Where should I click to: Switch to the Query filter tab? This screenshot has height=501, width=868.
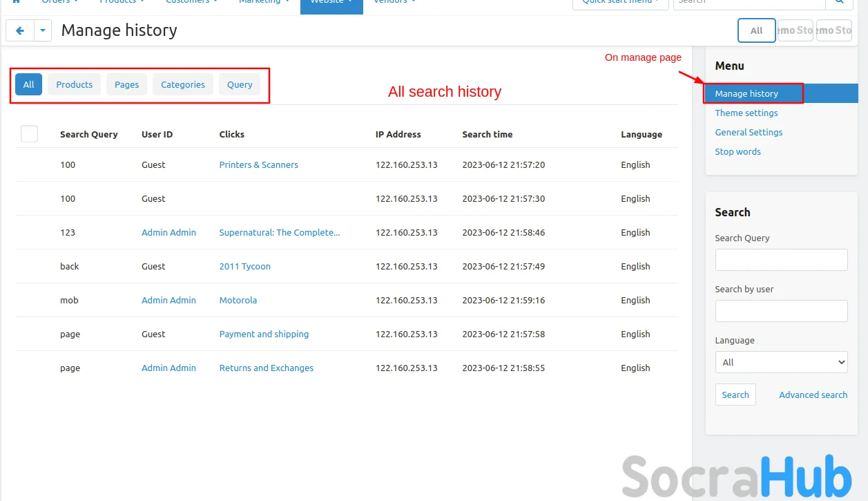tap(240, 84)
